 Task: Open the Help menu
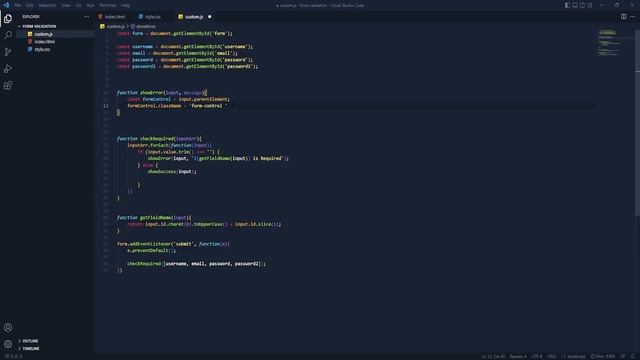coord(125,5)
